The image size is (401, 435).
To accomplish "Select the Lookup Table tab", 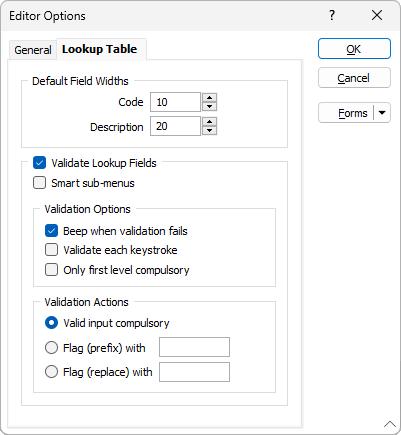I will (100, 49).
